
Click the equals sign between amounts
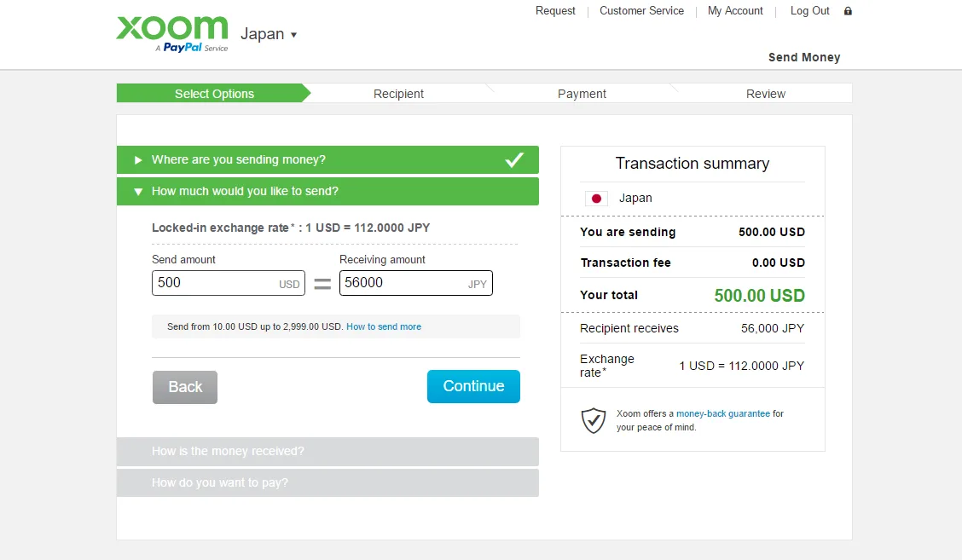[322, 284]
